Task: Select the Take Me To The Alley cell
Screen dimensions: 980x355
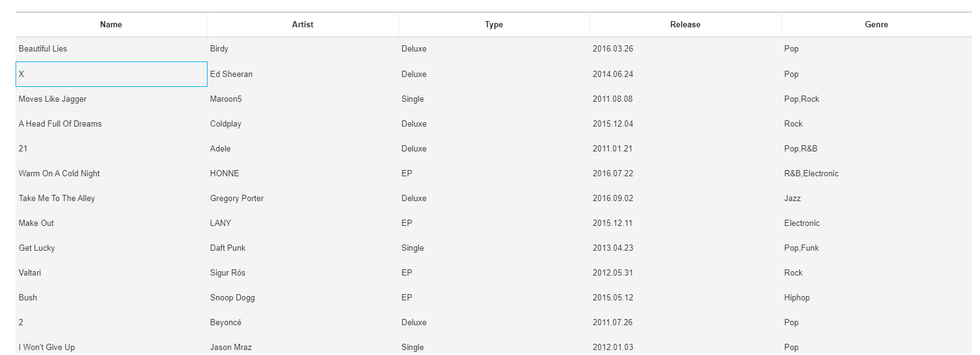Action: 111,198
